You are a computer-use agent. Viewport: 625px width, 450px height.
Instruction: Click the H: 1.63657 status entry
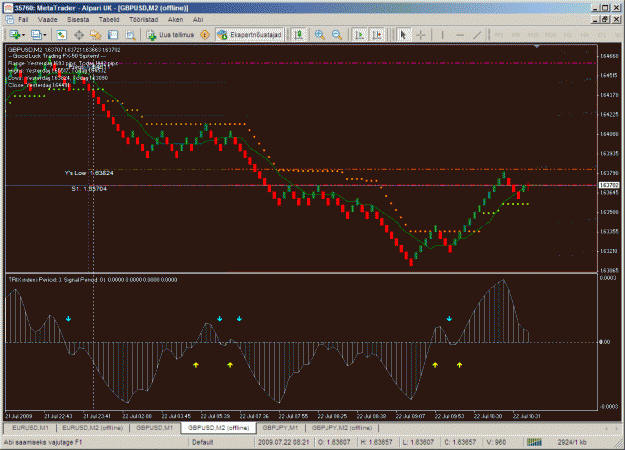(x=376, y=442)
